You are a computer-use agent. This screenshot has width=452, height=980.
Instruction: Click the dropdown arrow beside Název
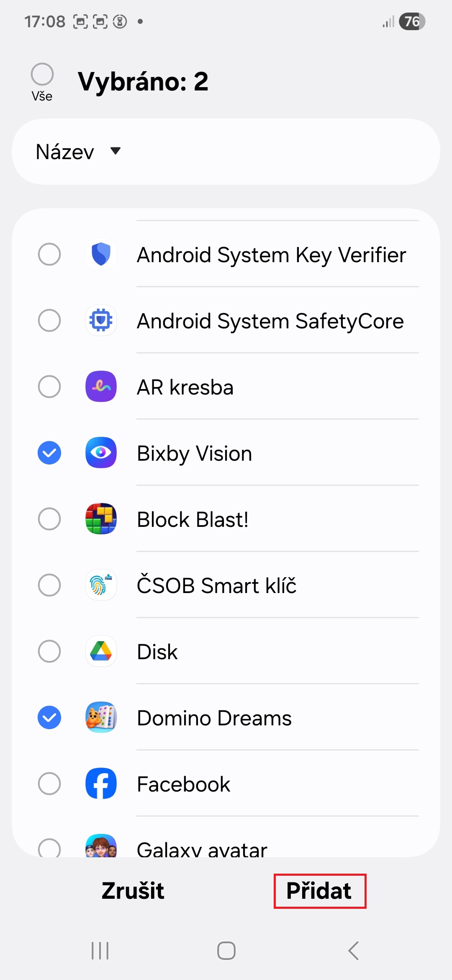pos(116,151)
